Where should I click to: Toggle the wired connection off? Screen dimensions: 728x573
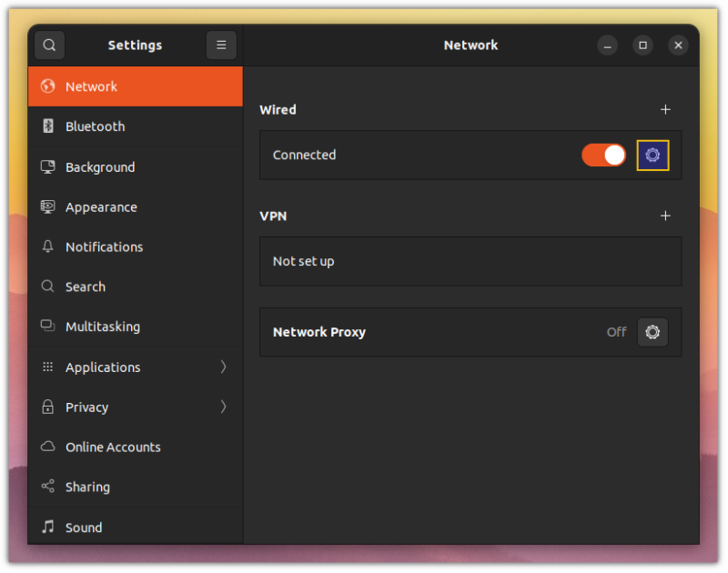click(603, 155)
